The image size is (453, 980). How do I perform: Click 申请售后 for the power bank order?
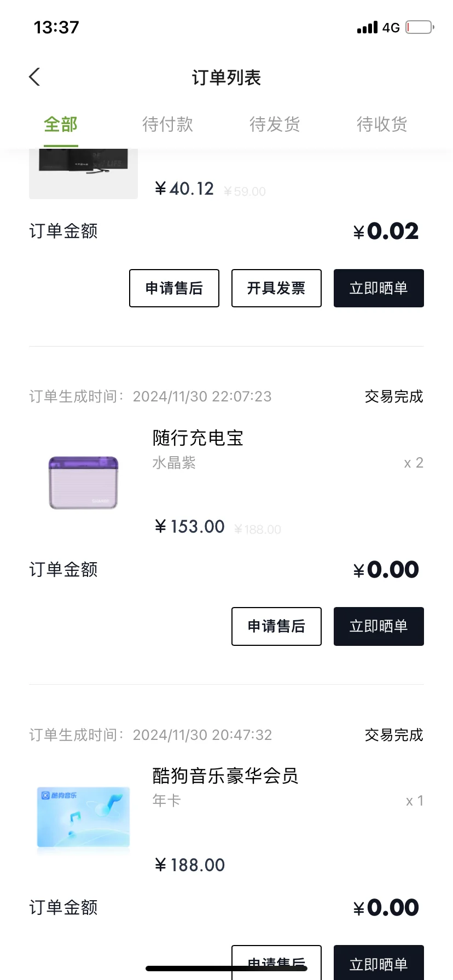click(x=276, y=626)
